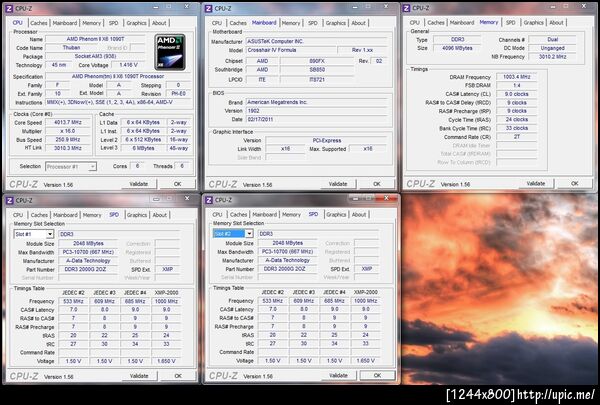Image resolution: width=600 pixels, height=405 pixels.
Task: Select the Caches tab in the Mainboard window
Action: (238, 23)
